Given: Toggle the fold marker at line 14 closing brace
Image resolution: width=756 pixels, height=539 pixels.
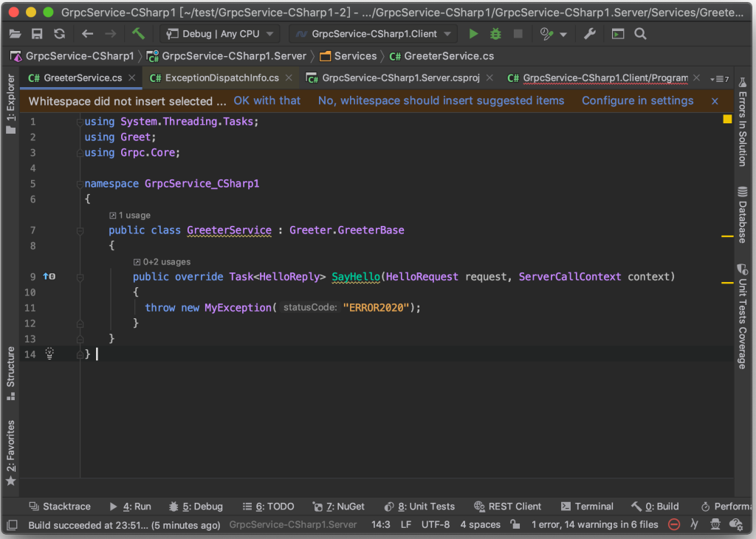Looking at the screenshot, I should [80, 355].
